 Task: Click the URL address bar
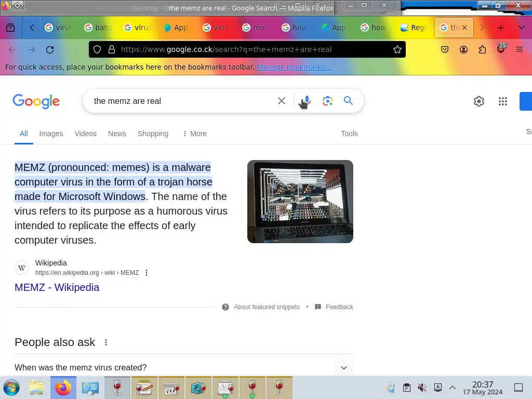tap(247, 49)
